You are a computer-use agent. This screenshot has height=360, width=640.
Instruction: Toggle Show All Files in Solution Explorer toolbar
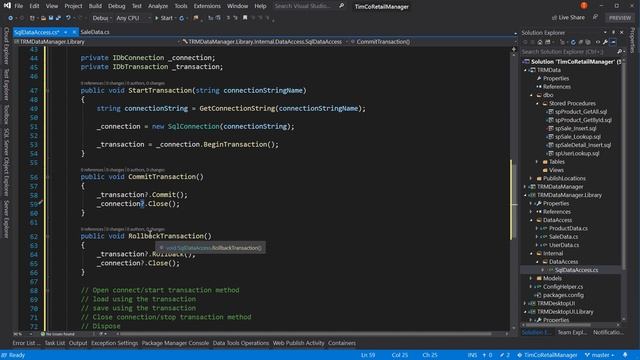pos(588,42)
